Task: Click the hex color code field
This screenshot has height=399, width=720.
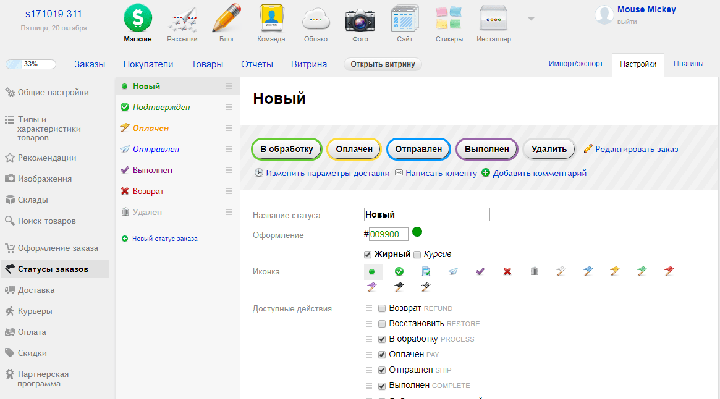Action: click(x=388, y=234)
